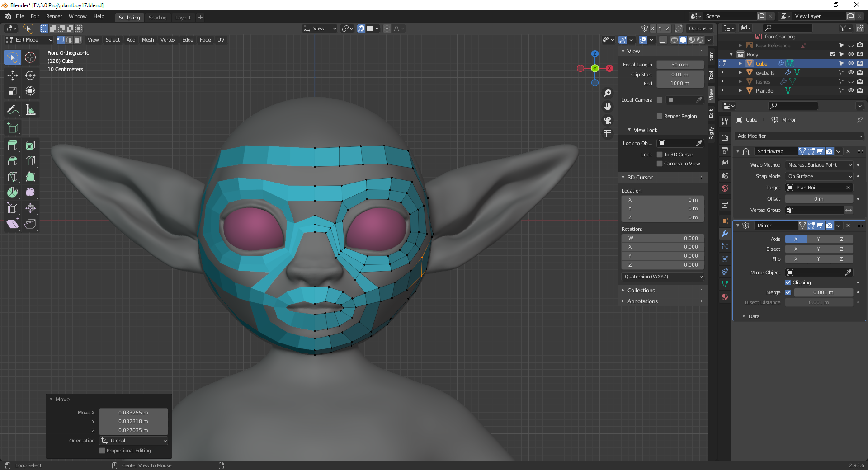Check Lock To 3D Cursor
The image size is (868, 470).
click(x=660, y=155)
